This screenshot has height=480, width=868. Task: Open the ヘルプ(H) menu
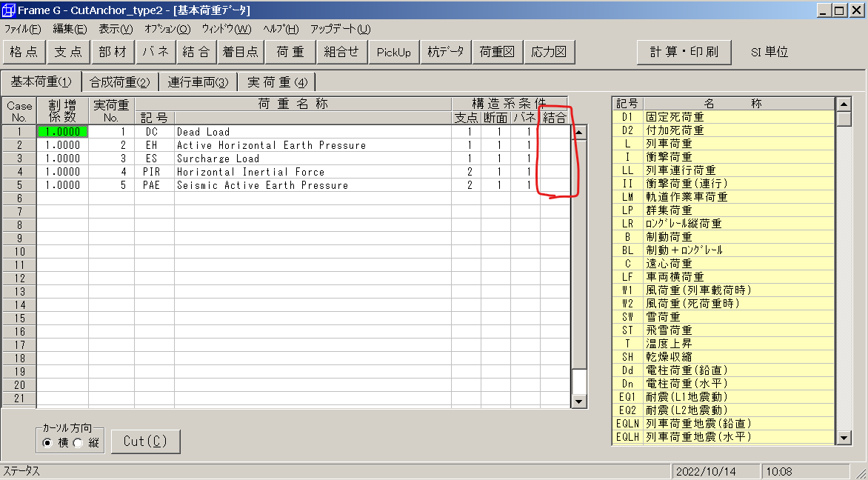pos(281,30)
